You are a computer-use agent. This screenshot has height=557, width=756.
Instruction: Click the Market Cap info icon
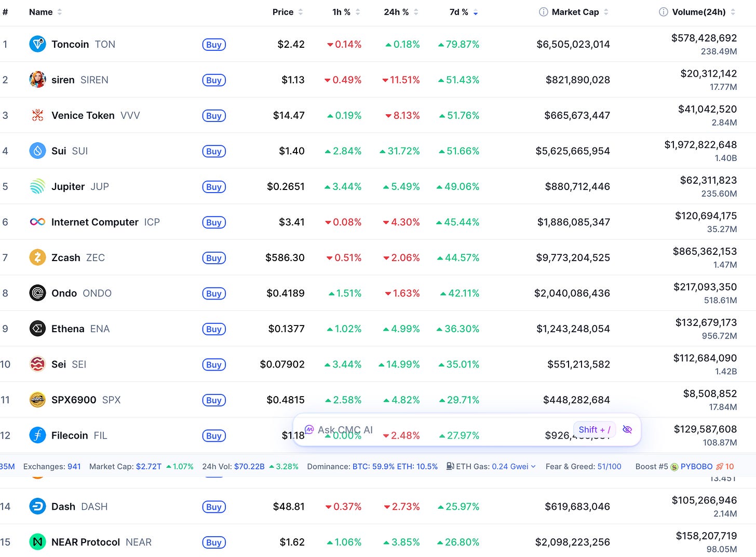[543, 12]
